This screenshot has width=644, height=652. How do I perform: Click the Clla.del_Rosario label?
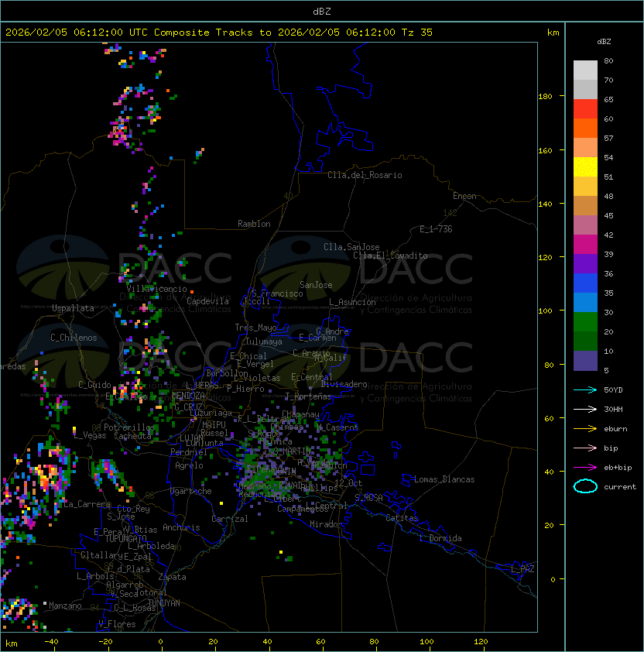pos(365,175)
